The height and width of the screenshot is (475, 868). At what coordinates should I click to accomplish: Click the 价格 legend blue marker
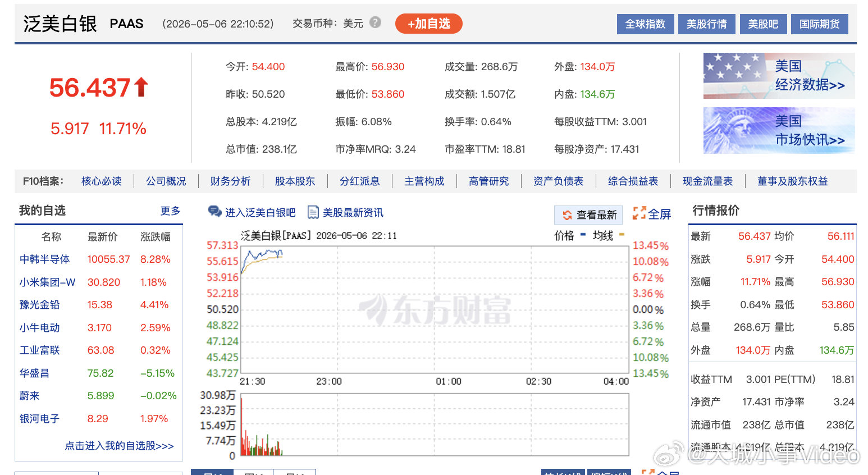583,235
